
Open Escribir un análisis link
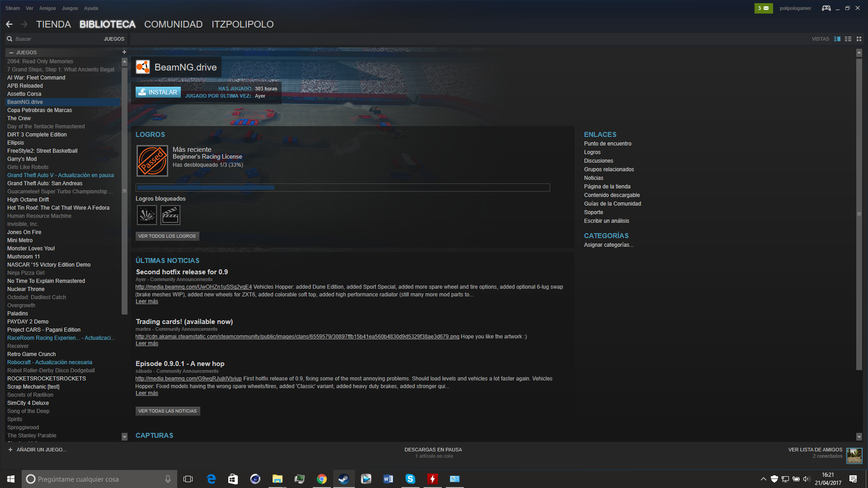607,221
